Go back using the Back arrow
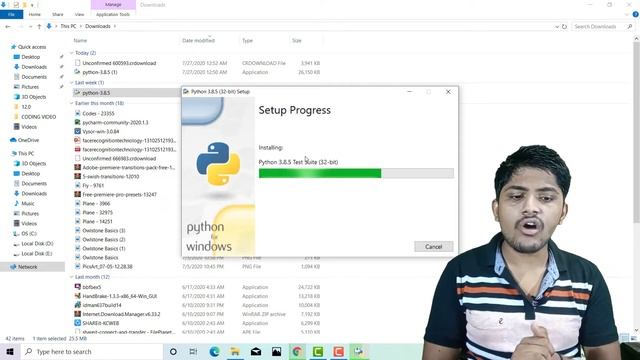 pyautogui.click(x=8, y=26)
